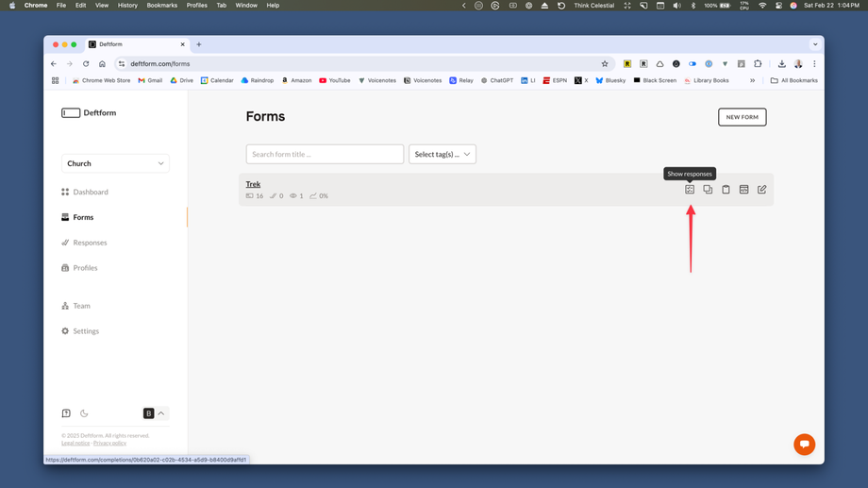This screenshot has height=488, width=868.
Task: Click the browser home icon
Action: (103, 63)
